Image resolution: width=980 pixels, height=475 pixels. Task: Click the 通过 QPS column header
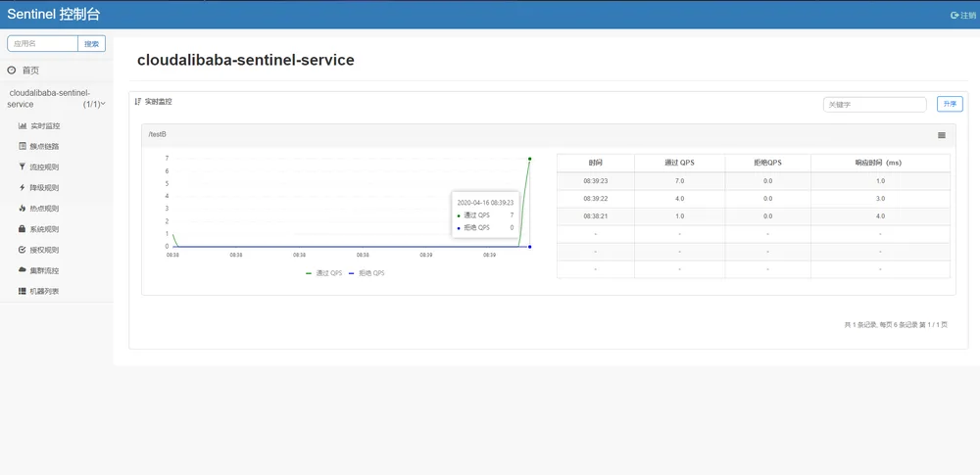(x=679, y=163)
